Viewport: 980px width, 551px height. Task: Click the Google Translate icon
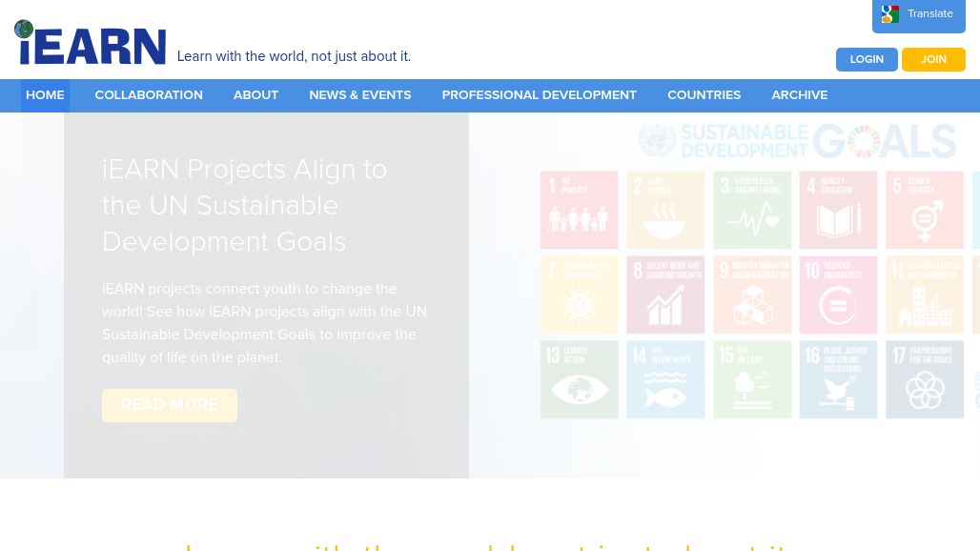coord(890,14)
